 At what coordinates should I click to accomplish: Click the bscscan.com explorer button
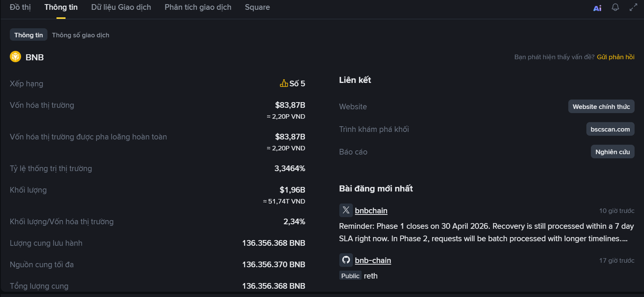pyautogui.click(x=610, y=129)
